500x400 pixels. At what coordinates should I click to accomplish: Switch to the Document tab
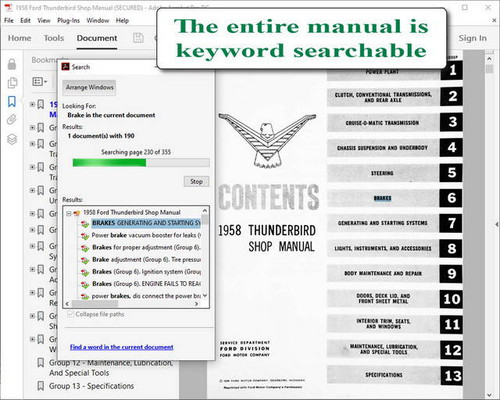(x=97, y=38)
